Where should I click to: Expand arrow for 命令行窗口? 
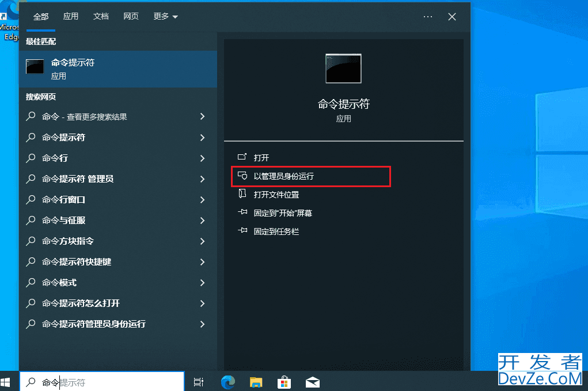pos(203,200)
